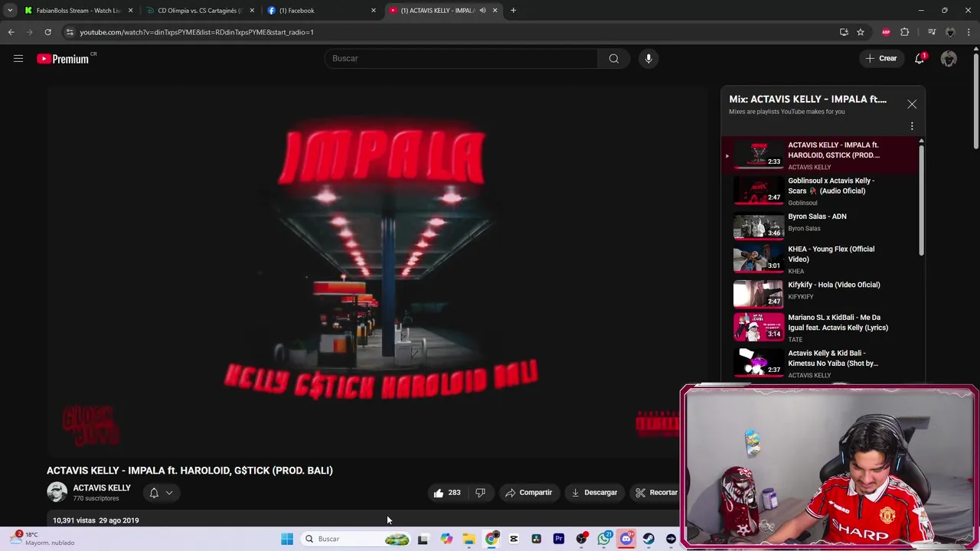980x551 pixels.
Task: Bookmark this page with the star
Action: point(861,32)
